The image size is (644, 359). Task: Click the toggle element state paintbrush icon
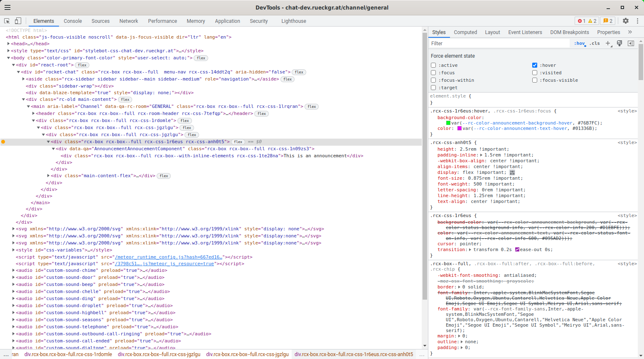click(x=619, y=43)
